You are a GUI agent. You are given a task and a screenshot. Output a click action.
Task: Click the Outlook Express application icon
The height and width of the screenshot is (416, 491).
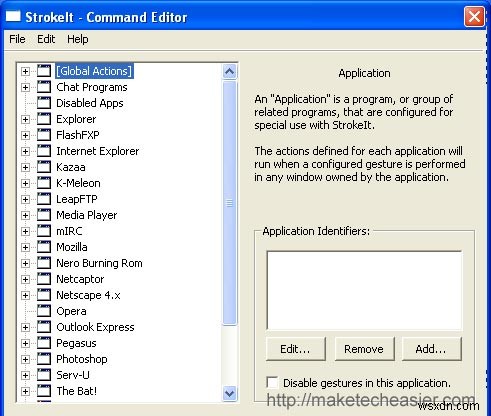[x=44, y=327]
